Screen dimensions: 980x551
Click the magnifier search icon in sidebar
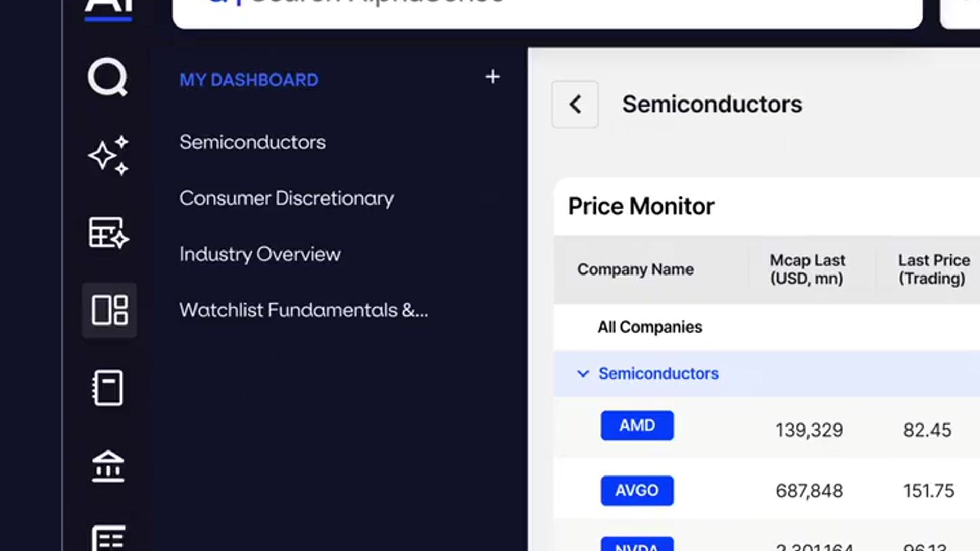[108, 78]
